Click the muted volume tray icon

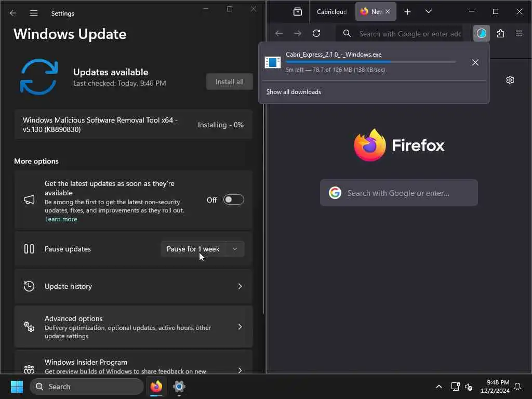coord(469,387)
